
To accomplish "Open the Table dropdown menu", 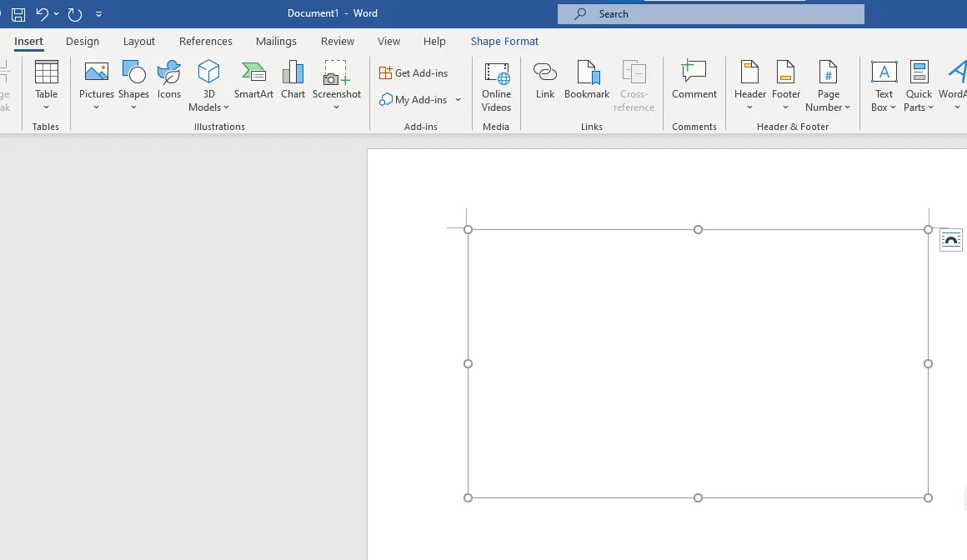I will pos(47,107).
